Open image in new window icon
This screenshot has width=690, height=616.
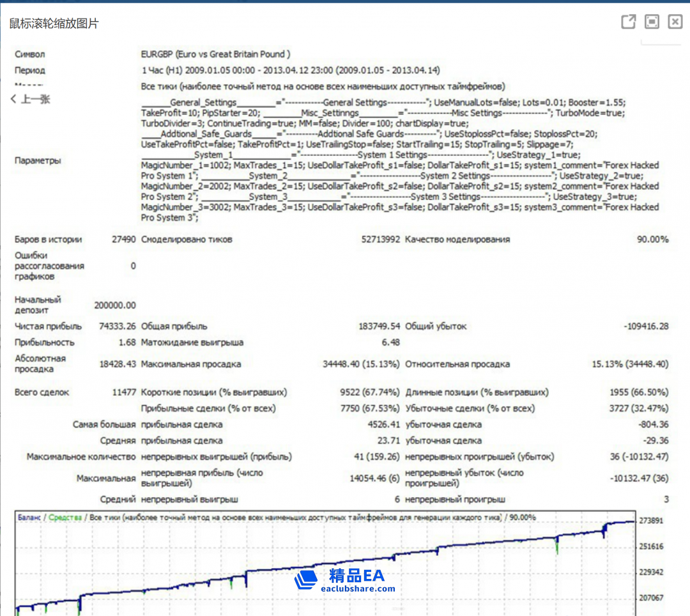tap(629, 22)
